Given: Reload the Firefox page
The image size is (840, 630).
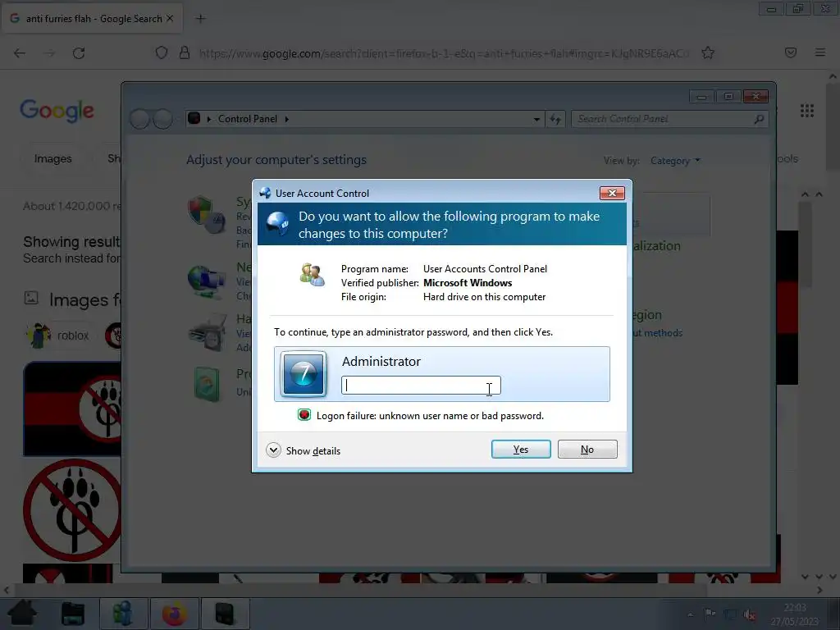Looking at the screenshot, I should click(x=79, y=53).
